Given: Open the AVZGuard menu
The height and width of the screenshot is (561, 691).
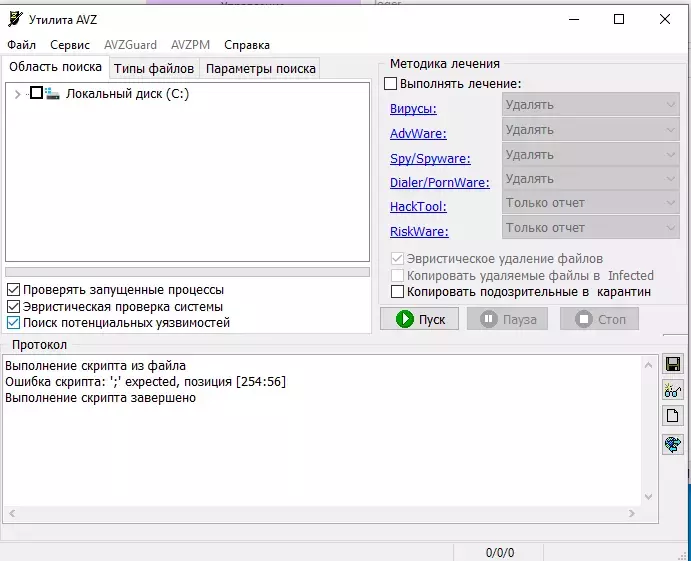Looking at the screenshot, I should (x=130, y=45).
